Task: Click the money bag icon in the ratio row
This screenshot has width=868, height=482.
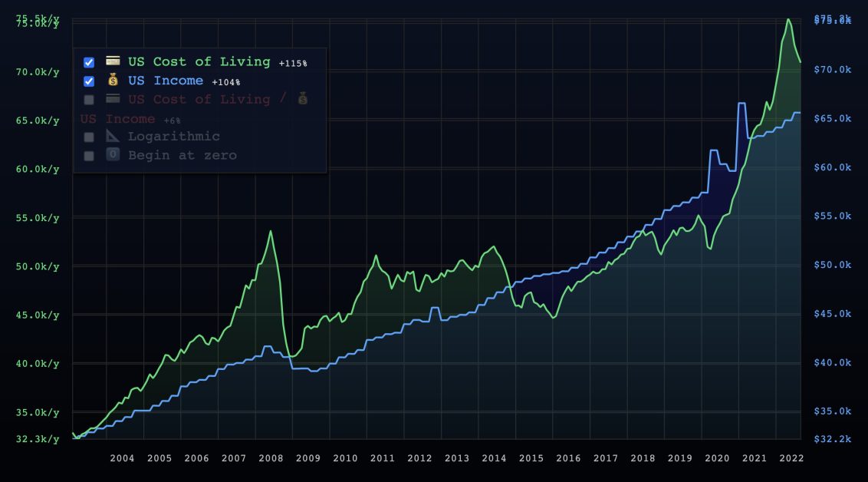Action: 302,99
